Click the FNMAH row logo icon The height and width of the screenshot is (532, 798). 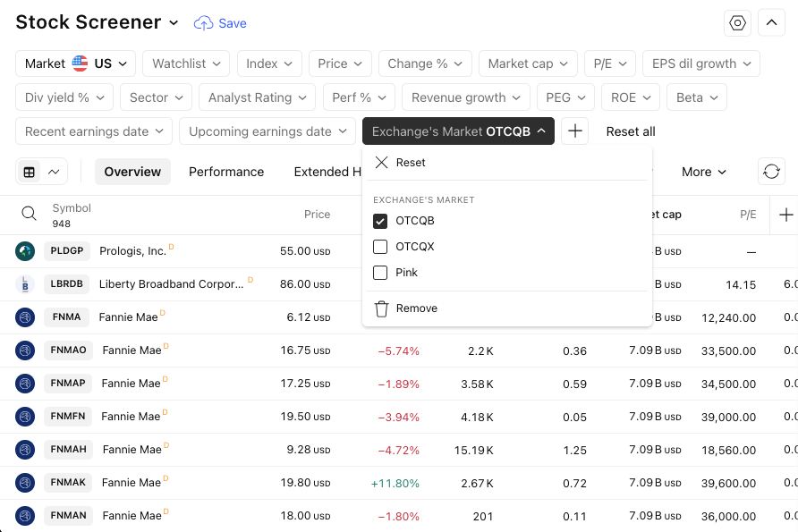(x=25, y=450)
